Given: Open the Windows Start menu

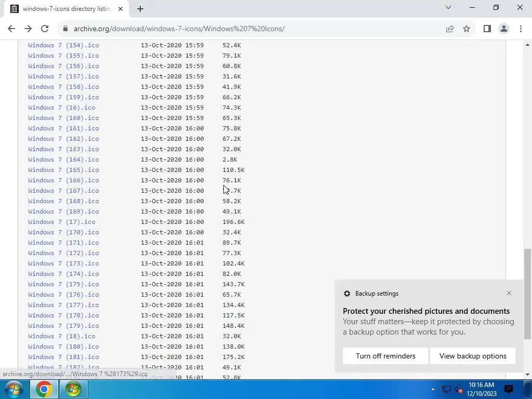Looking at the screenshot, I should [x=14, y=389].
